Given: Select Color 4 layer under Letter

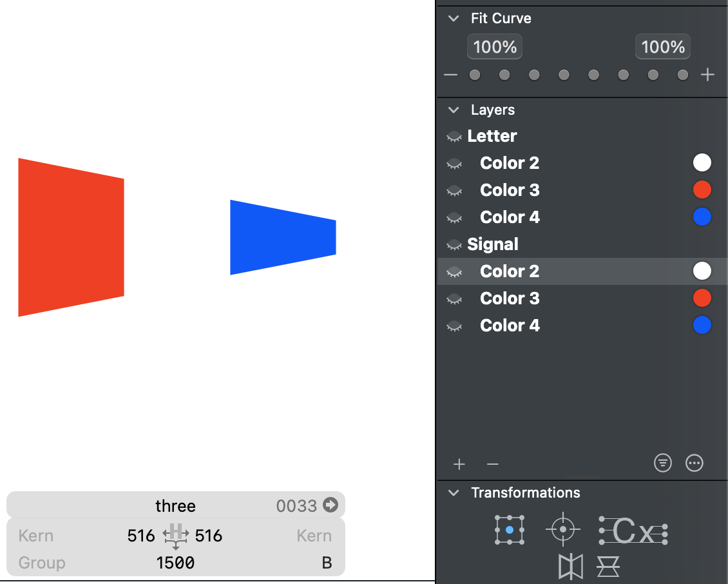Looking at the screenshot, I should pos(510,217).
